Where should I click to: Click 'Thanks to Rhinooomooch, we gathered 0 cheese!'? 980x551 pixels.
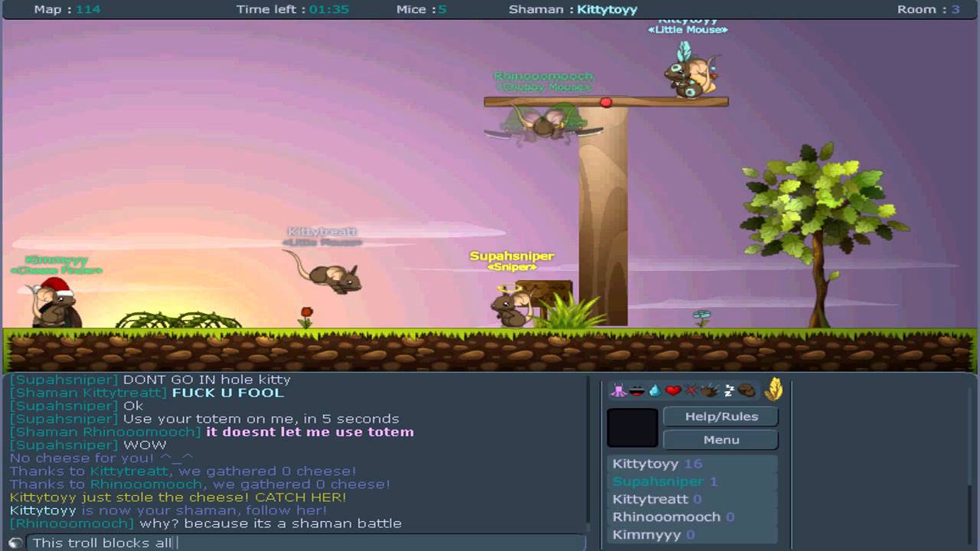click(x=200, y=484)
